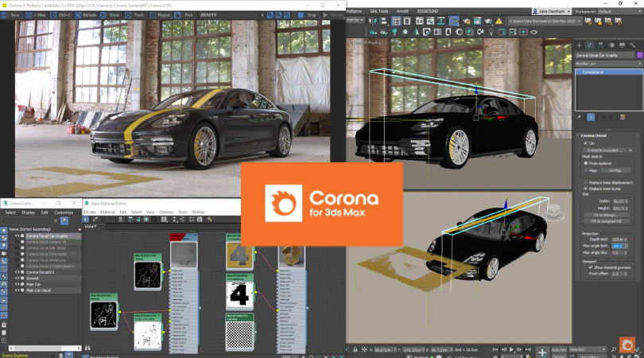Screen dimensions: 644x358
Task: Copy render with Ctrl+C button
Action: coord(60,15)
